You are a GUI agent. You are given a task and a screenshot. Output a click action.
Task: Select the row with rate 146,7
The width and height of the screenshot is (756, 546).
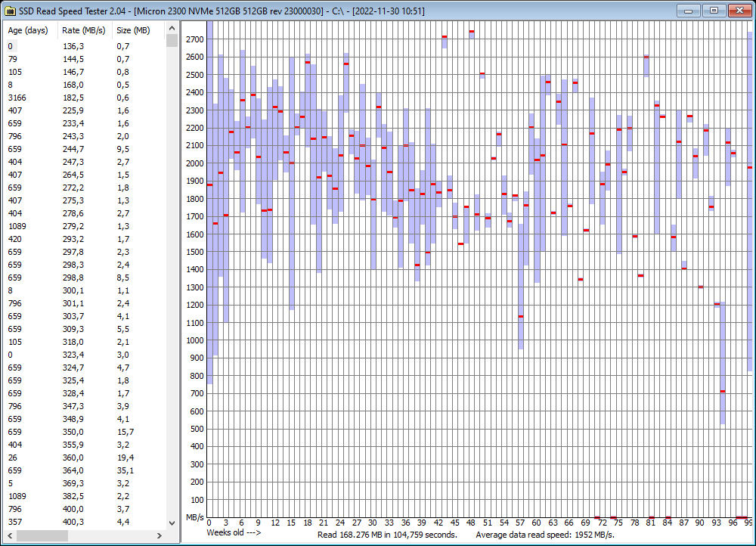(85, 72)
